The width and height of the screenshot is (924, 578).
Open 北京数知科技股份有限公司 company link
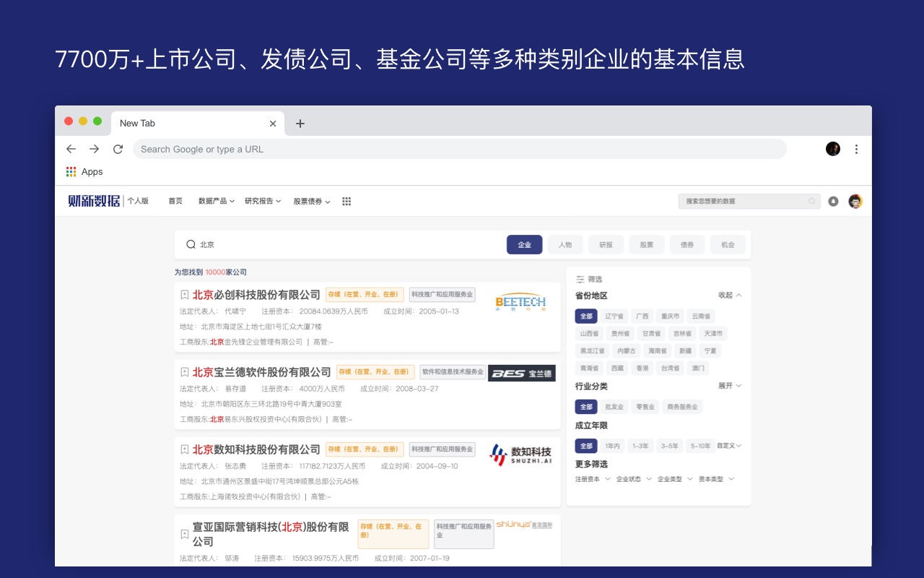click(256, 449)
